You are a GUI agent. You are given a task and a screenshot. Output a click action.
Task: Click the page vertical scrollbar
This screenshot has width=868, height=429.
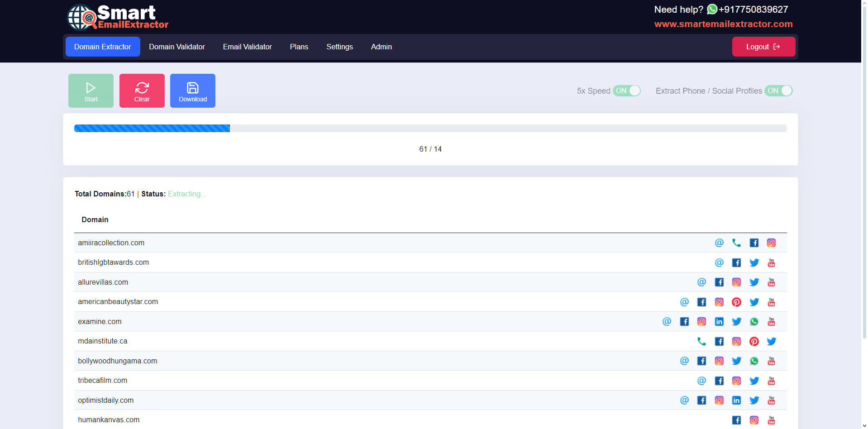(x=864, y=172)
